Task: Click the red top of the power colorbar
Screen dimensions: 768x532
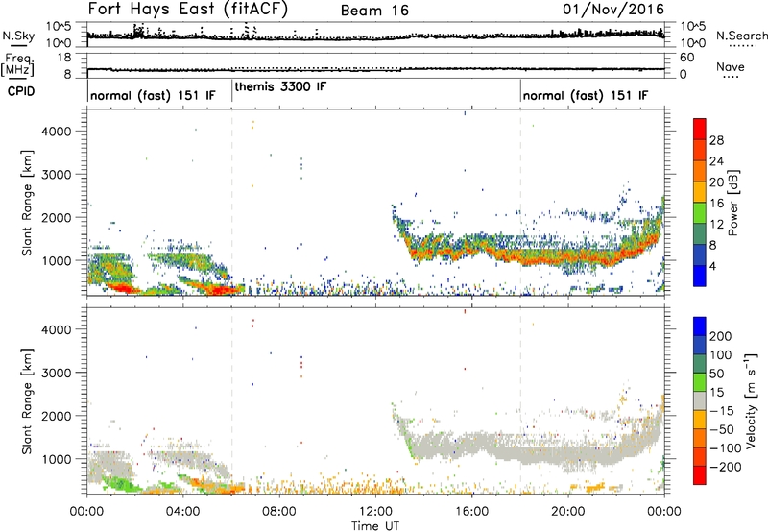Action: [700, 129]
